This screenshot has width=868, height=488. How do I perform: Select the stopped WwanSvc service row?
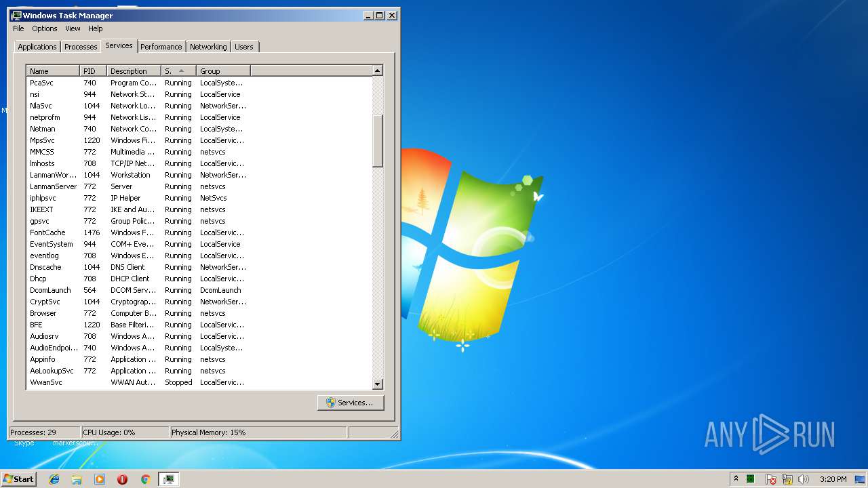pos(199,382)
